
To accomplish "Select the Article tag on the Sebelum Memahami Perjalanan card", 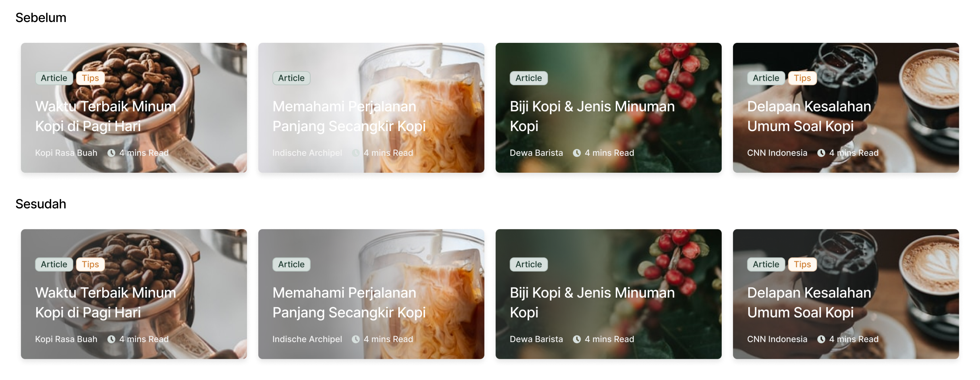I will coord(291,78).
